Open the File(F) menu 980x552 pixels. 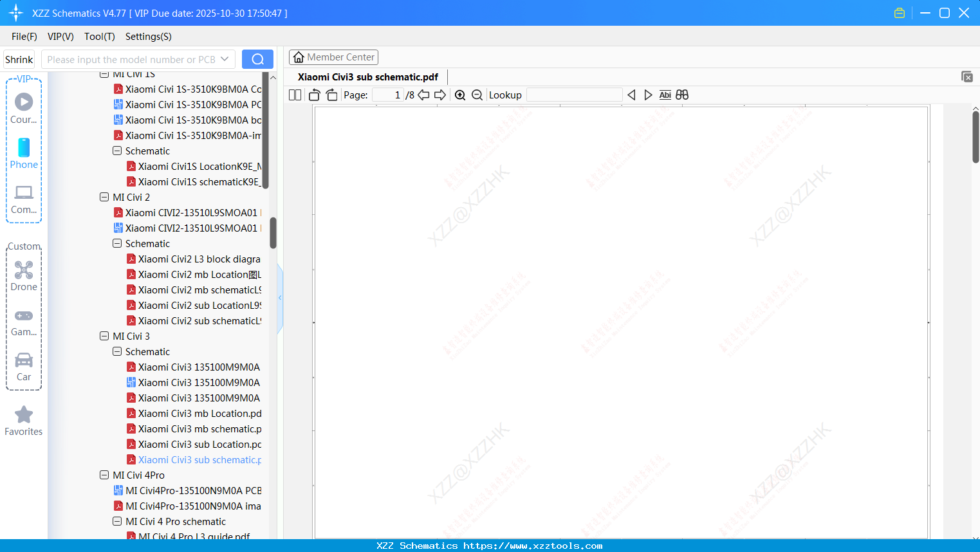coord(24,36)
